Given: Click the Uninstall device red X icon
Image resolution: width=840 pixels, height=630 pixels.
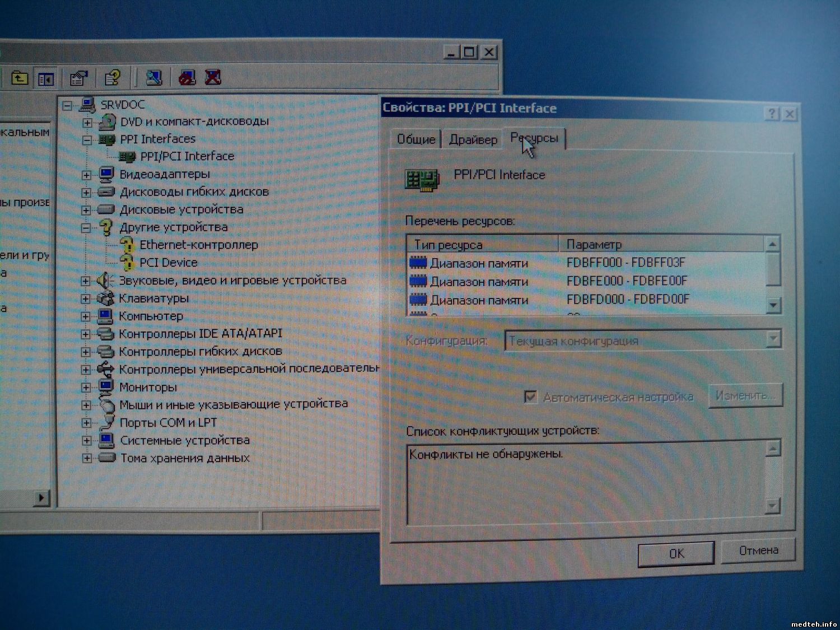Looking at the screenshot, I should tap(213, 77).
